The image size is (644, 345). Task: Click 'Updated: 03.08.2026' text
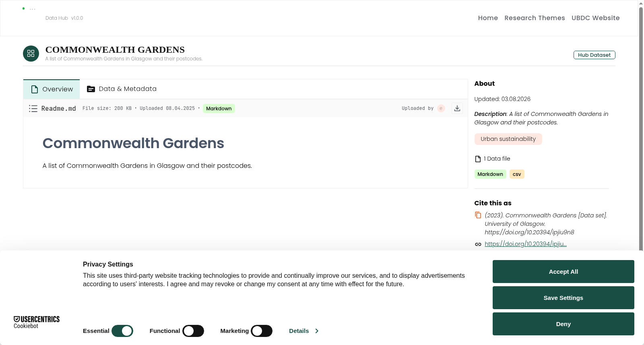(502, 99)
